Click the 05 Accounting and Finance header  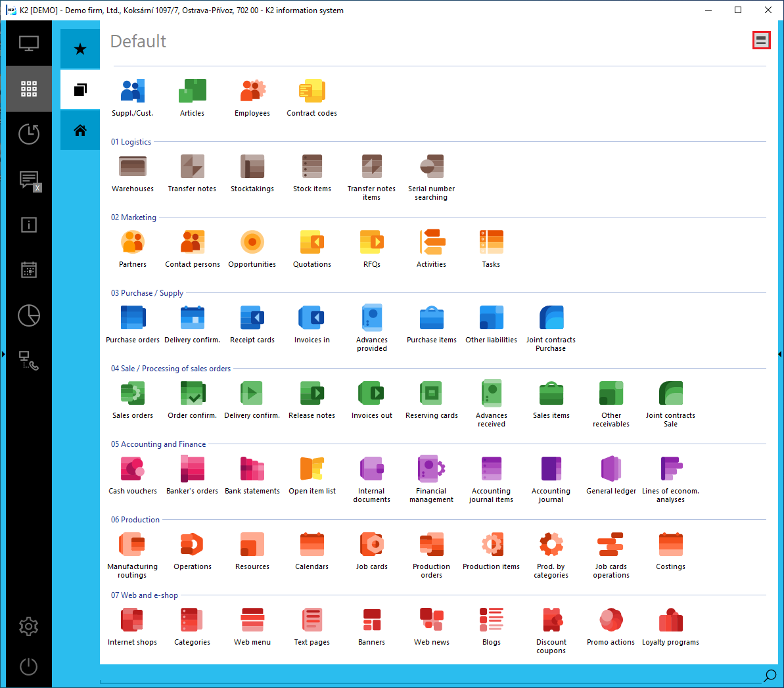[x=158, y=444]
